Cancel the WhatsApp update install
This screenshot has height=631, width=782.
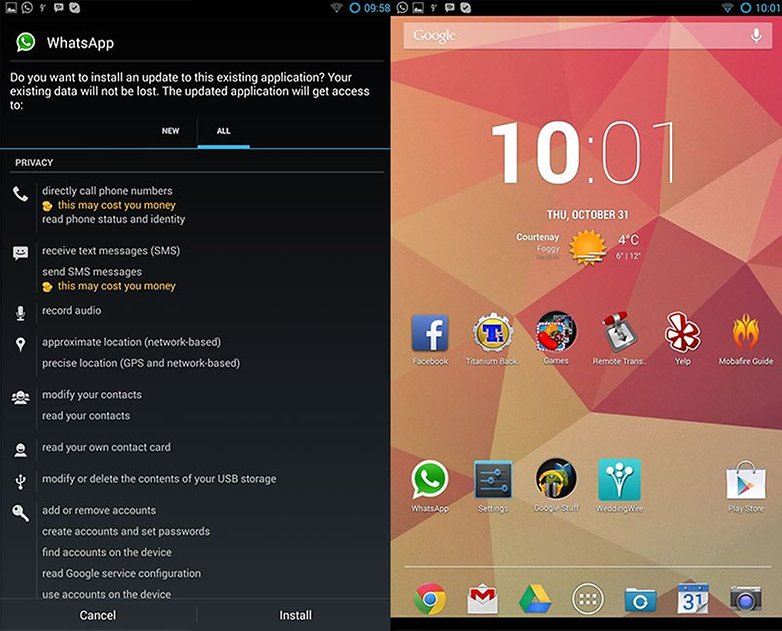(98, 615)
